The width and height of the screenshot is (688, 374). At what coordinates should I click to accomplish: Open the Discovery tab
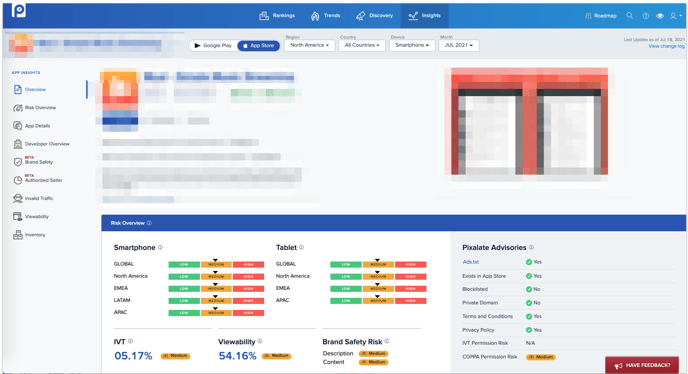click(x=374, y=16)
